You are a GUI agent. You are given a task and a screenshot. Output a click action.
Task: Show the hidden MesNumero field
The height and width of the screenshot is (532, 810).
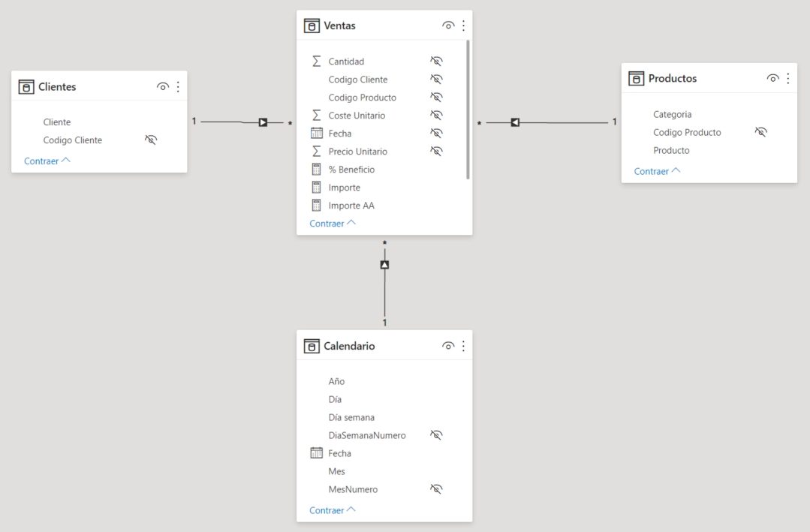pos(436,488)
